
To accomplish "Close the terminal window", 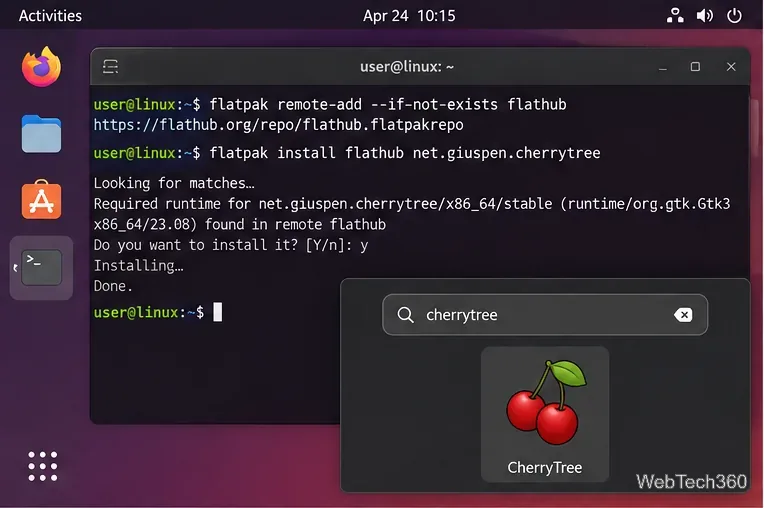I will 731,67.
